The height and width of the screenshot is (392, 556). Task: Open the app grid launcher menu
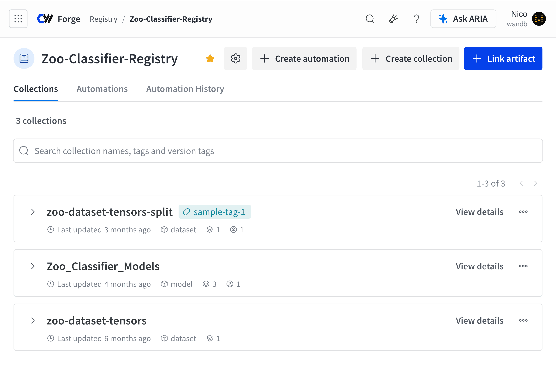(x=18, y=19)
